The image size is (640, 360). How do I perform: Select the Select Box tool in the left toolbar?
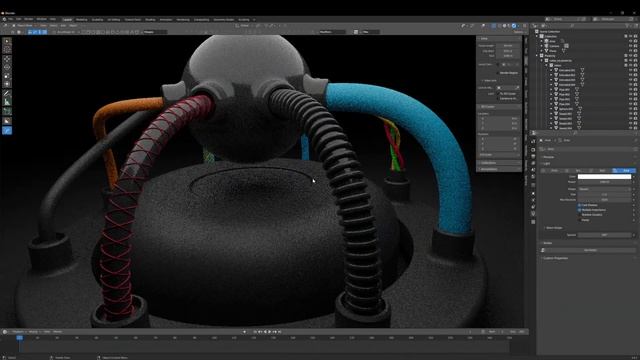tap(7, 41)
